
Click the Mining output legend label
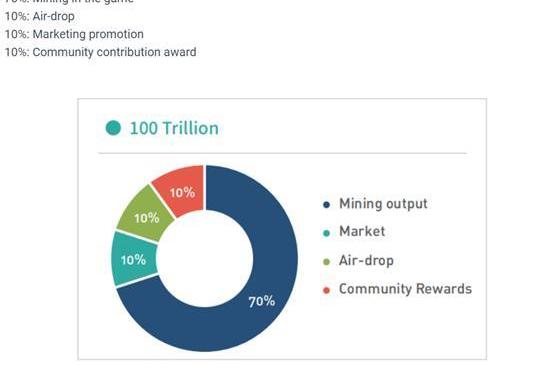click(x=383, y=204)
